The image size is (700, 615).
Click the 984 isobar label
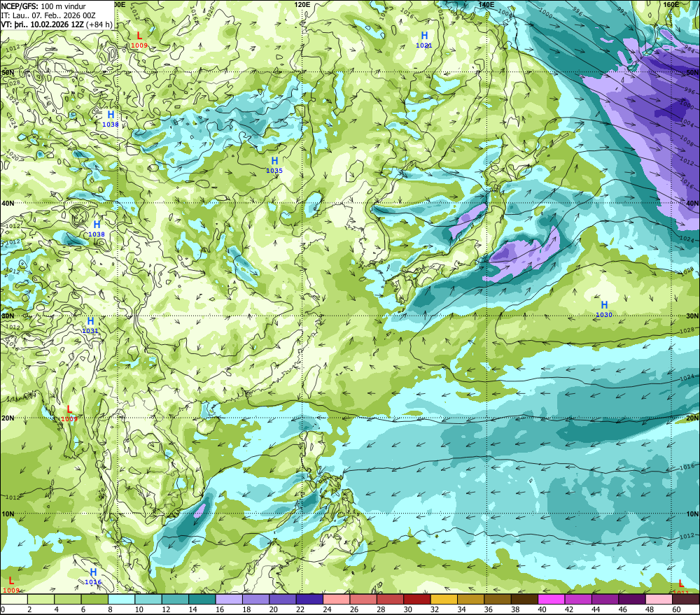[x=689, y=49]
